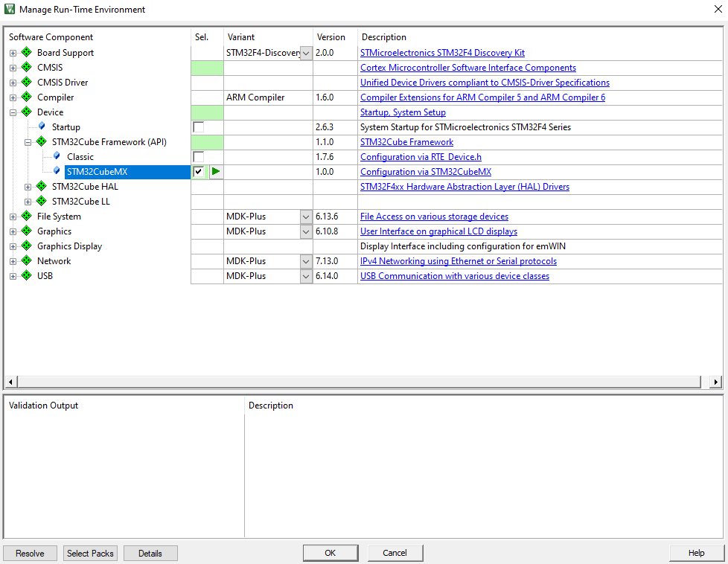Expand the Board Support tree node

pyautogui.click(x=13, y=53)
